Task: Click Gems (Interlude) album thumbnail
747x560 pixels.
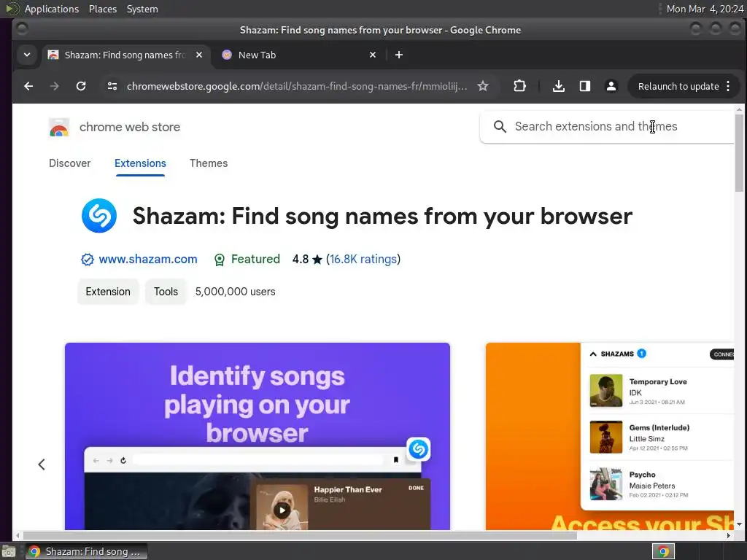Action: click(606, 437)
